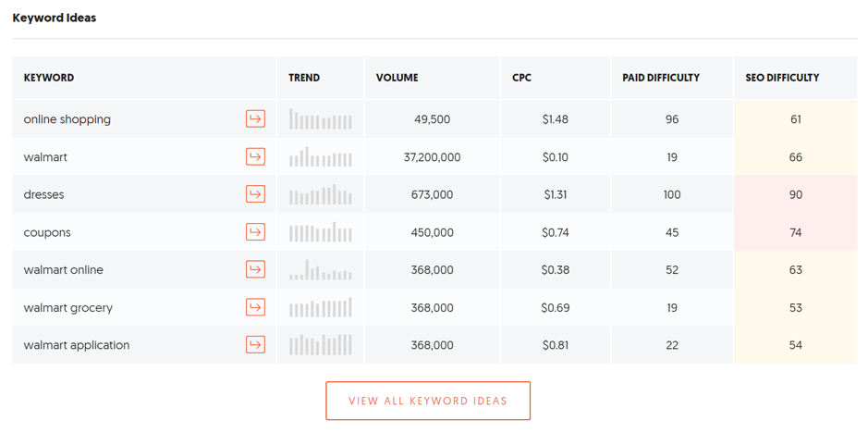This screenshot has height=433, width=868.
Task: Click the walmart grocery keyword text
Action: pyautogui.click(x=68, y=307)
